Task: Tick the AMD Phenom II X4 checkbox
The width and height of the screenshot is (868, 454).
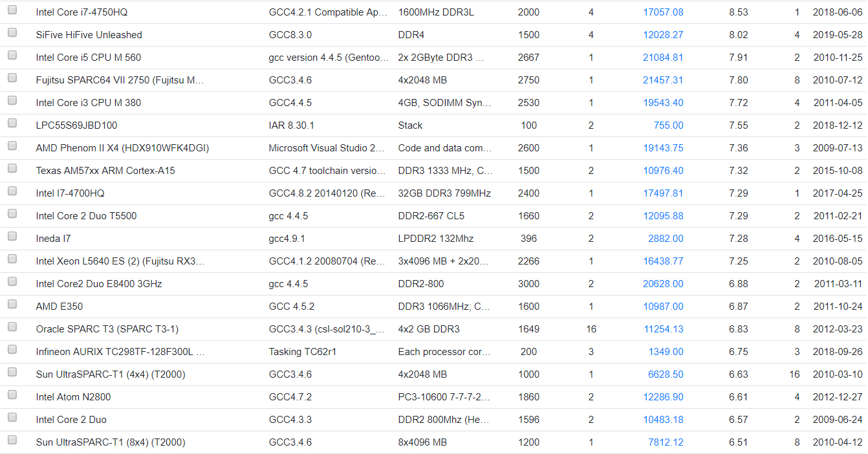Action: point(12,146)
